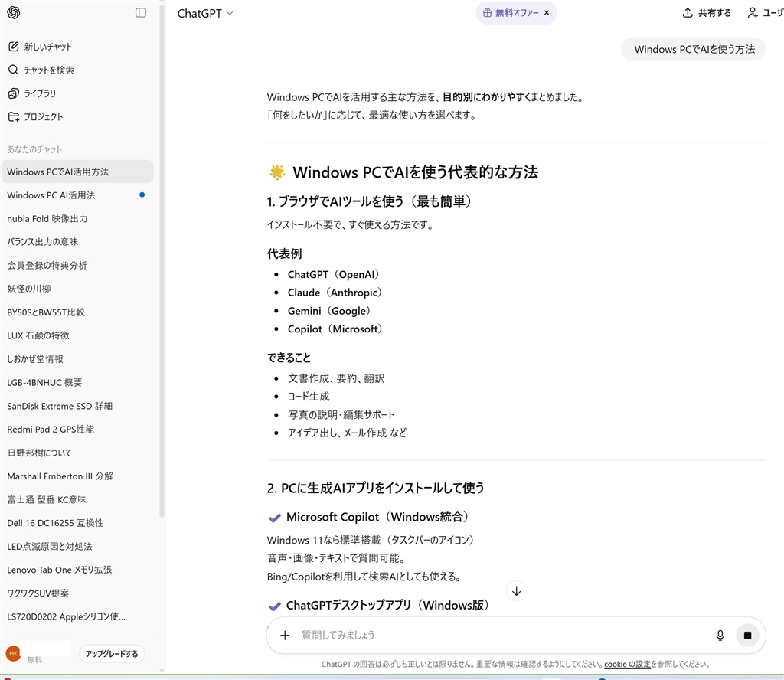784x680 pixels.
Task: Click text Copilot（Microsoft）bullet
Action: (335, 329)
